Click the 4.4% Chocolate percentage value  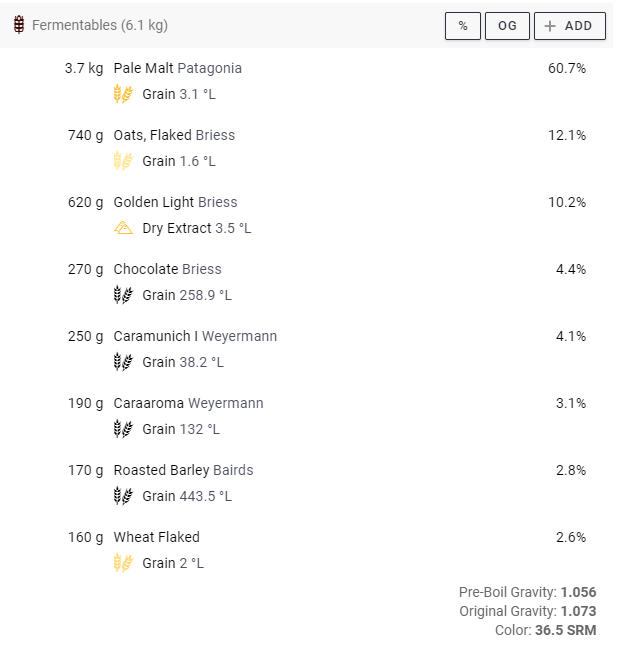pyautogui.click(x=570, y=269)
